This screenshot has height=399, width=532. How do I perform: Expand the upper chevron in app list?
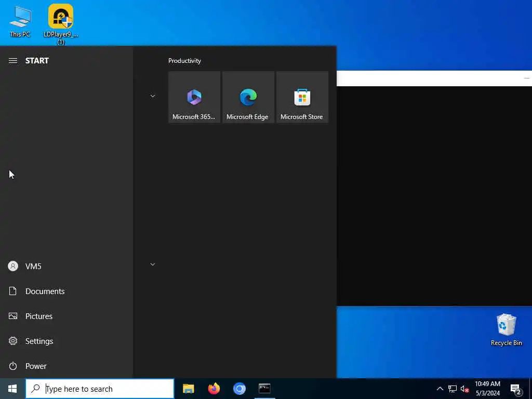(x=153, y=96)
